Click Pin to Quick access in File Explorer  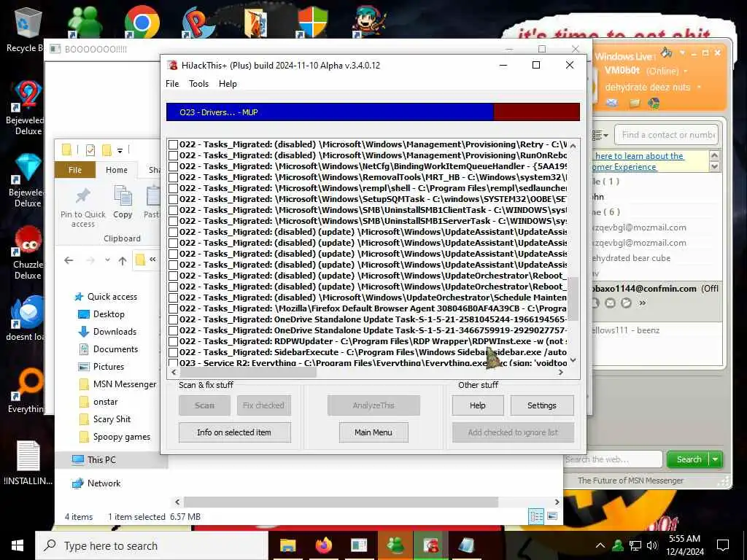pos(83,208)
